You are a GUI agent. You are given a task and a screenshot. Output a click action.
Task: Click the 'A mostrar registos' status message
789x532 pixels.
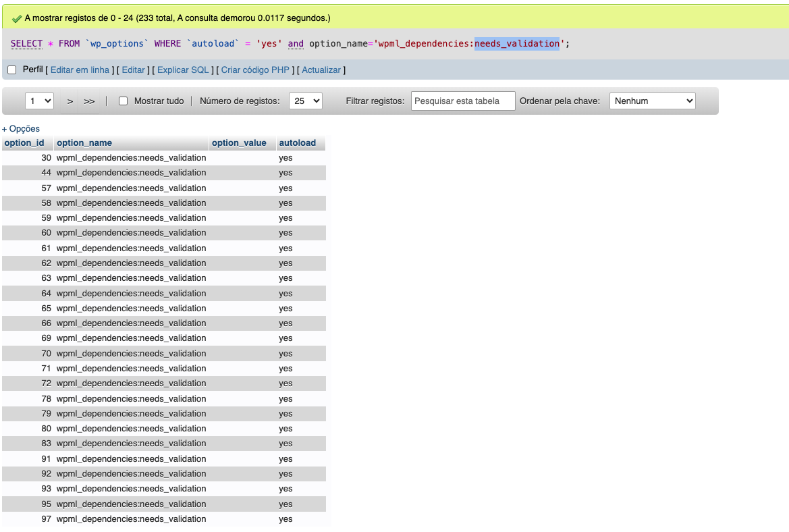pos(178,18)
